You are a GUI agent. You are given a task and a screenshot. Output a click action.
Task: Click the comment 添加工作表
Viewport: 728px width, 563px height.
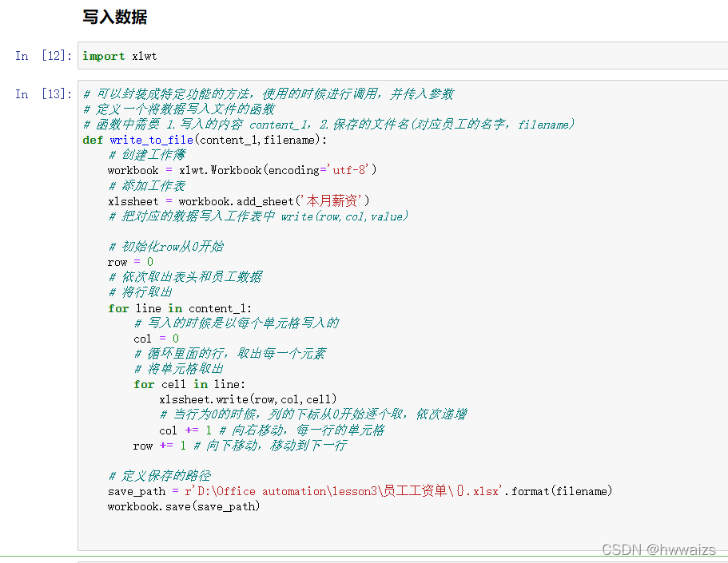point(147,185)
